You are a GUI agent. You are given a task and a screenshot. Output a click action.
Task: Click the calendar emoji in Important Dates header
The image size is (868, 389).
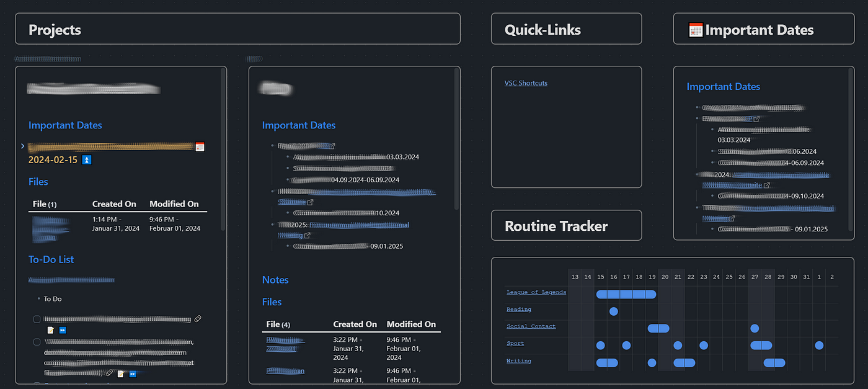click(x=696, y=30)
